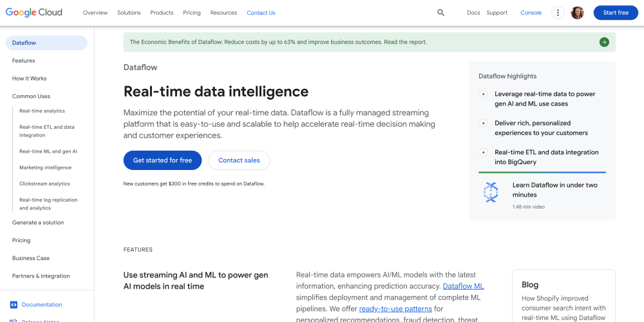Screen dimensions: 644x322
Task: Open the three-dot more options menu
Action: (558, 13)
